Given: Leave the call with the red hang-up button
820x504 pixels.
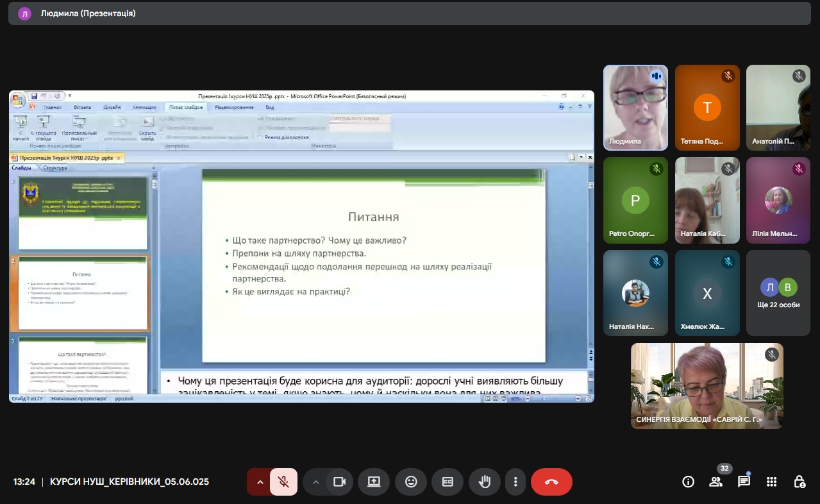Looking at the screenshot, I should [x=551, y=482].
